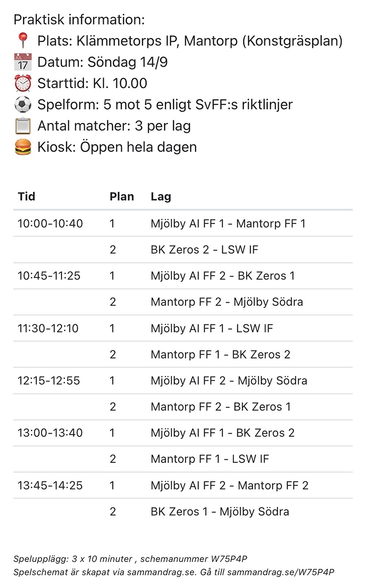Click the 11:30-12:10 time slot
This screenshot has height=588, width=366.
coord(48,328)
